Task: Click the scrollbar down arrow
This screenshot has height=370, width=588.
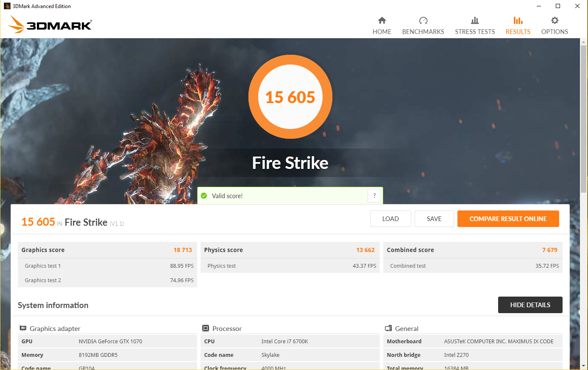Action: point(584,366)
